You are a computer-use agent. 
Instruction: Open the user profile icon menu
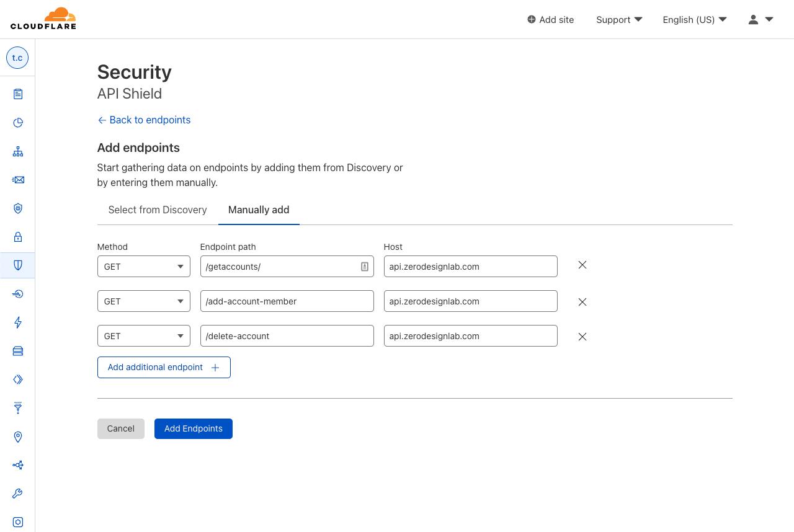(x=761, y=19)
